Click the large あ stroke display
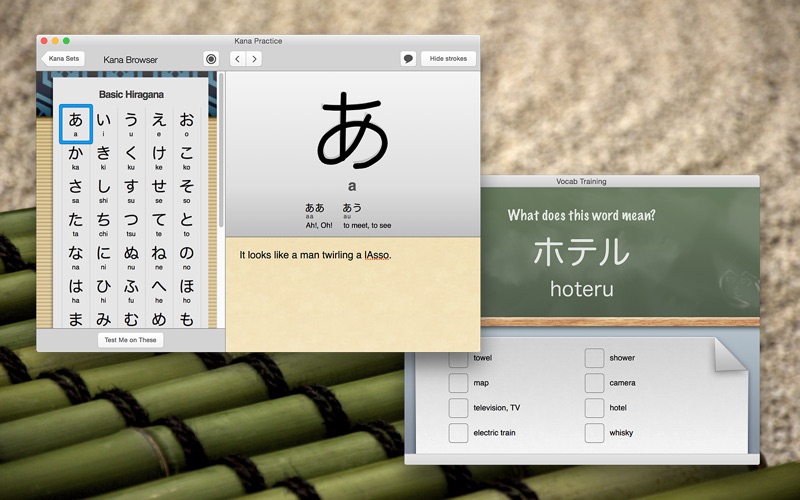 coord(352,130)
